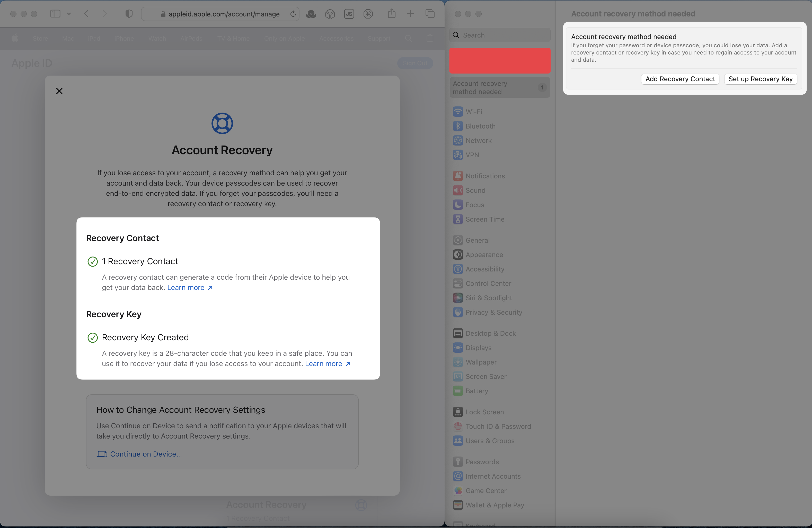Click the Safari back navigation arrow
Screen dimensions: 812x528
[86, 14]
